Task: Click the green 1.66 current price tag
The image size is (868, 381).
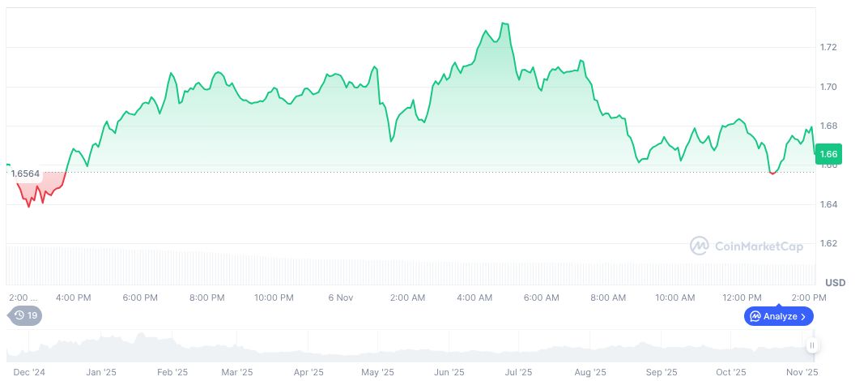Action: (x=828, y=153)
